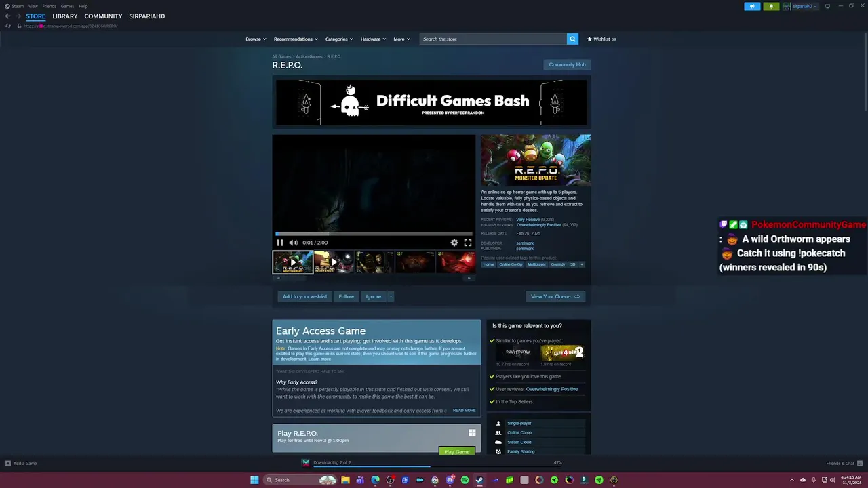
Task: Click the Windows platform icon
Action: coord(472,433)
